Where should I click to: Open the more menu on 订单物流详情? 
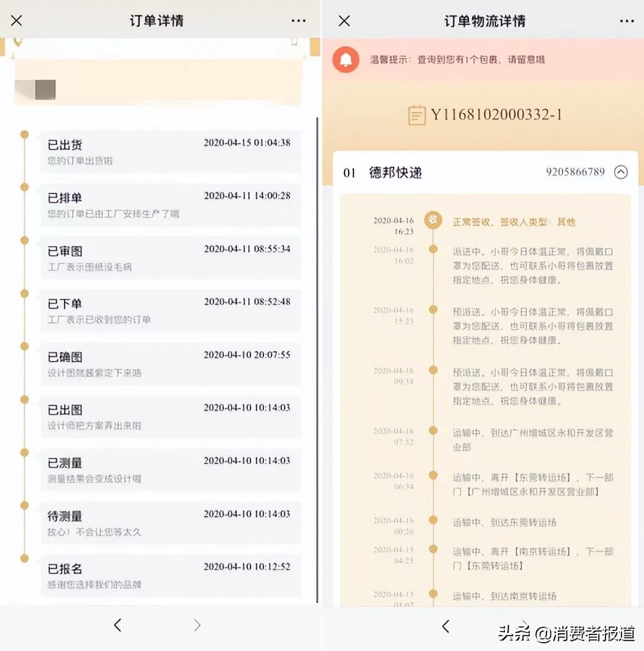[627, 21]
